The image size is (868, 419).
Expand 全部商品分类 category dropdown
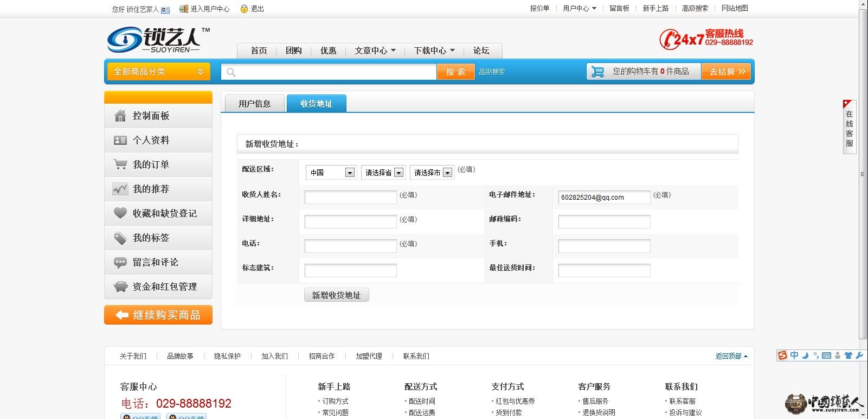tap(158, 72)
